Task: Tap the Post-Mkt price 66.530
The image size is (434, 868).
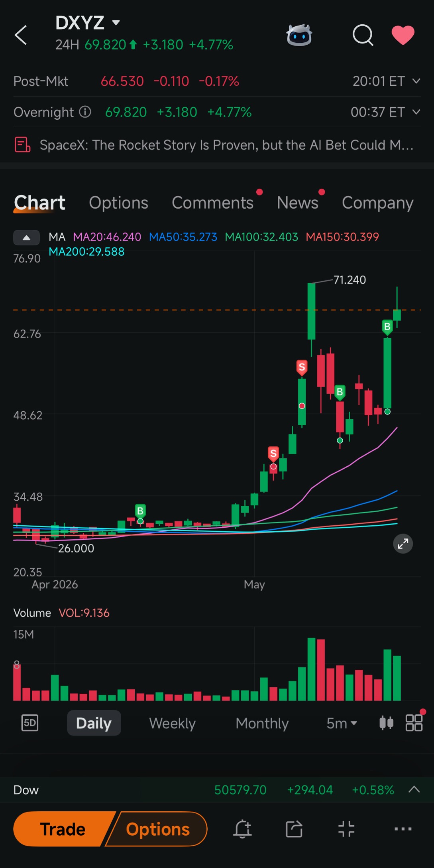Action: click(x=122, y=81)
